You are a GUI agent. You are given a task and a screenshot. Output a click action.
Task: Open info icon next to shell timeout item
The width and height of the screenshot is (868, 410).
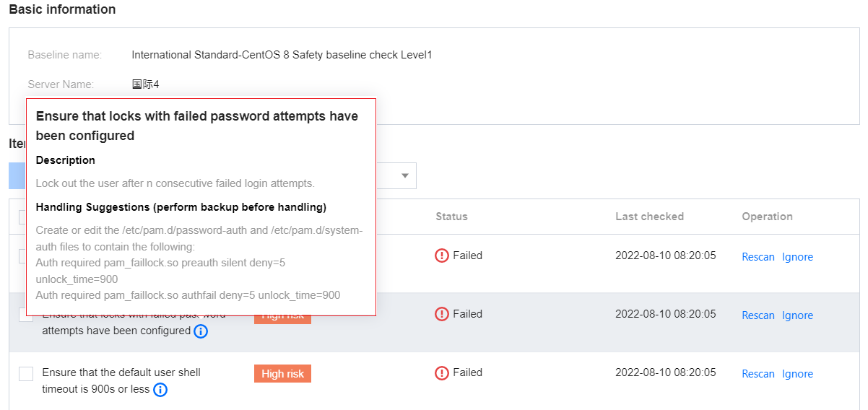coord(160,390)
